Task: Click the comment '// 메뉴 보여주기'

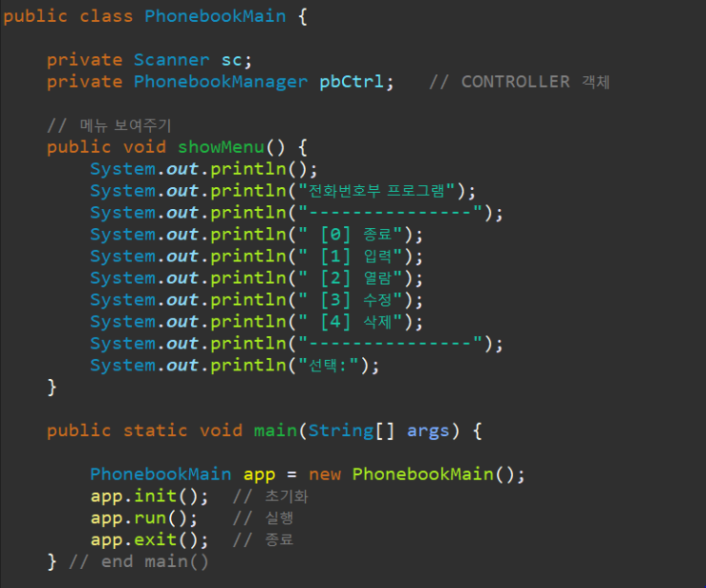Action: pos(109,125)
